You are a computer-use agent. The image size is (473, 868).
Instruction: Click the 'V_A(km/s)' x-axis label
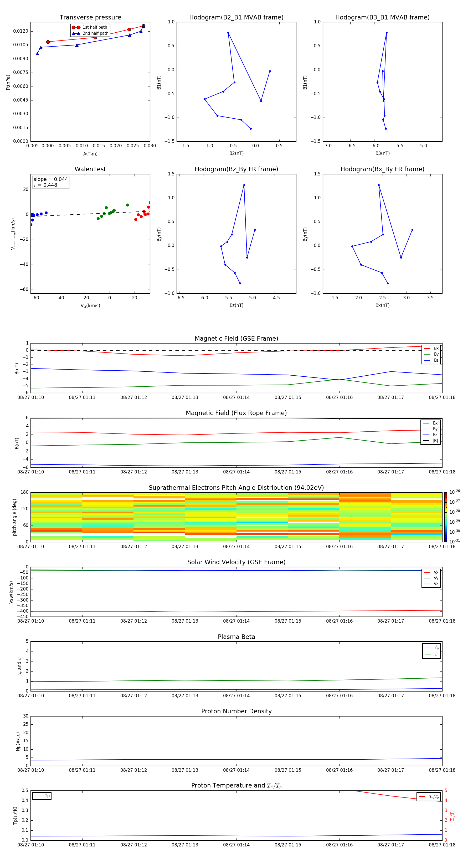click(x=90, y=306)
